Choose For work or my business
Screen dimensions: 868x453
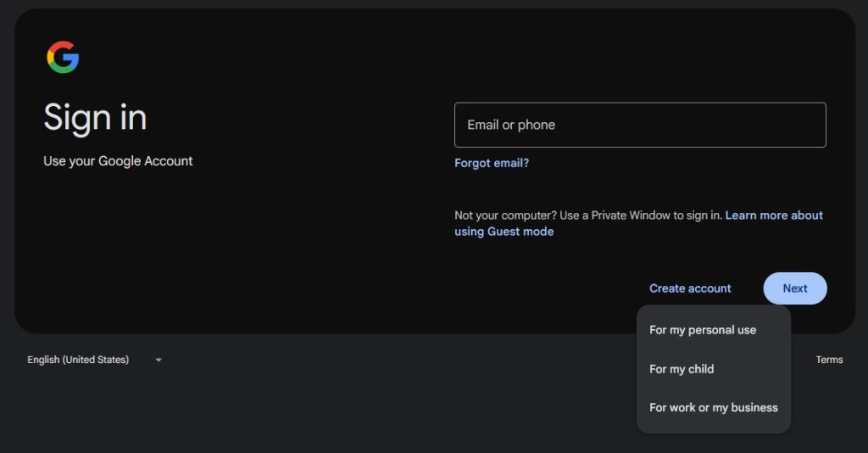714,407
